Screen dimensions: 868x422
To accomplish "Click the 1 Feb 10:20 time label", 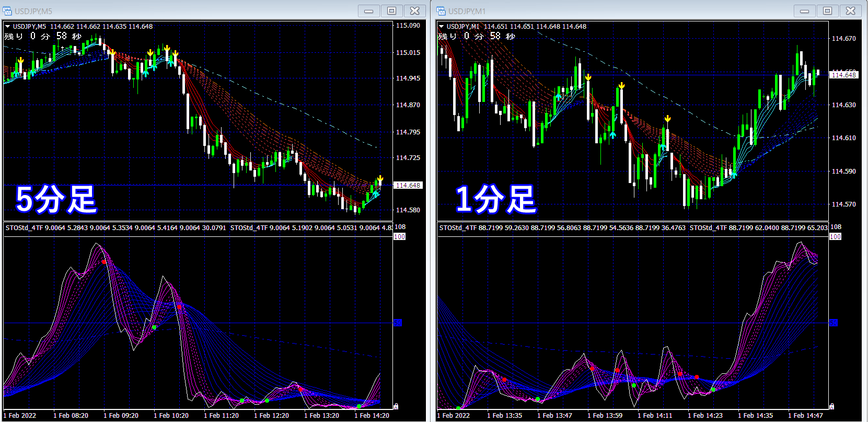I will [171, 416].
